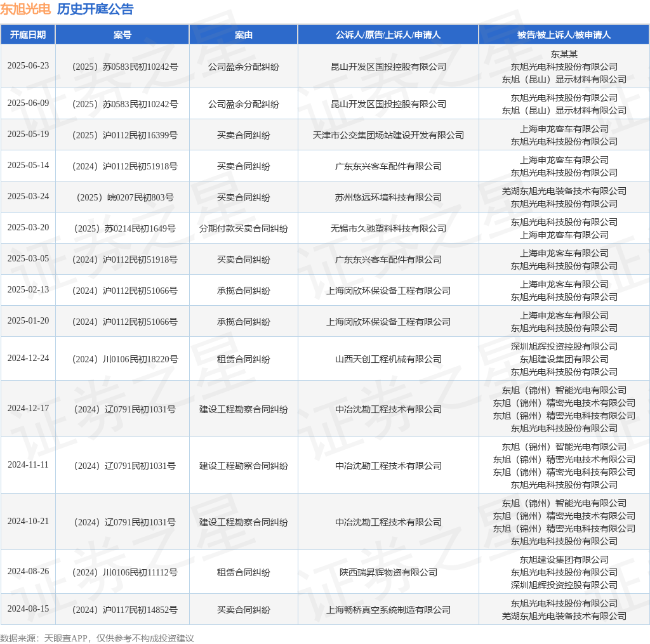The height and width of the screenshot is (644, 650).
Task: Click defendant 东某某
Action: 564,54
